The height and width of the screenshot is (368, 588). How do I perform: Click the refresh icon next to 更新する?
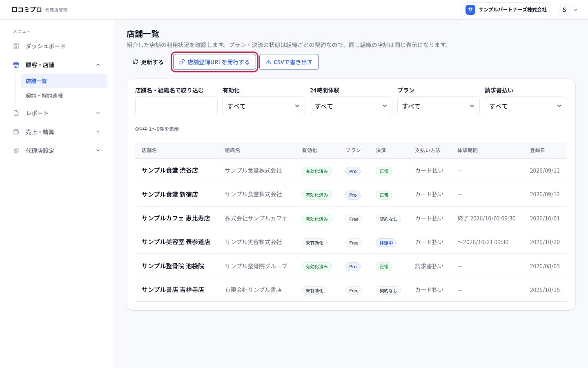(x=136, y=62)
